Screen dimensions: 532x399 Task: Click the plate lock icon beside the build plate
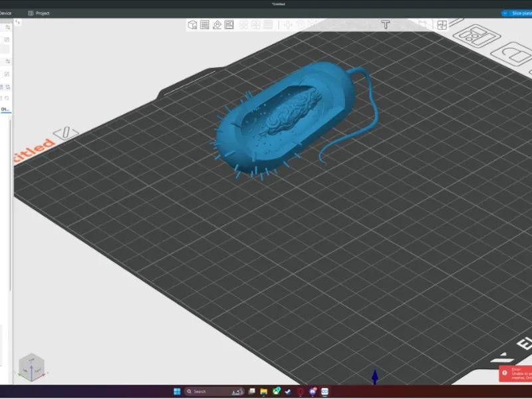(x=512, y=55)
